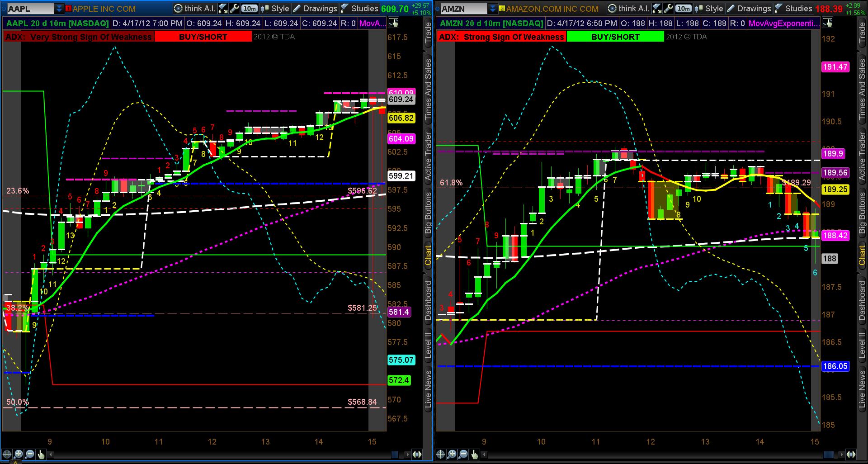Open Live News tab beside AMZN chart

862,389
